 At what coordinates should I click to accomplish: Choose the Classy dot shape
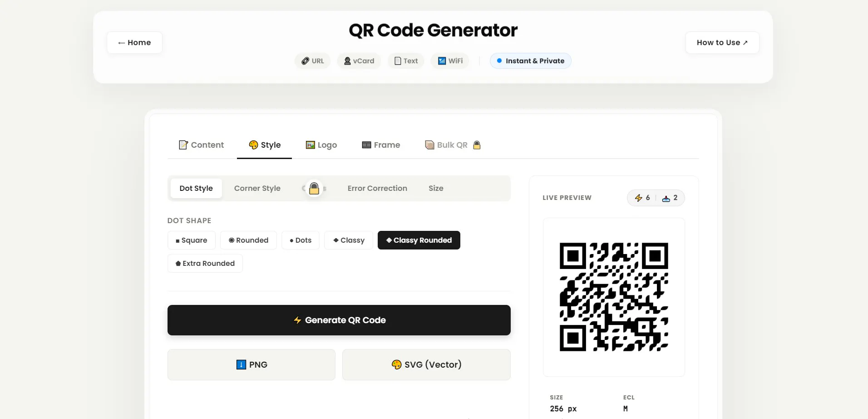click(x=349, y=240)
